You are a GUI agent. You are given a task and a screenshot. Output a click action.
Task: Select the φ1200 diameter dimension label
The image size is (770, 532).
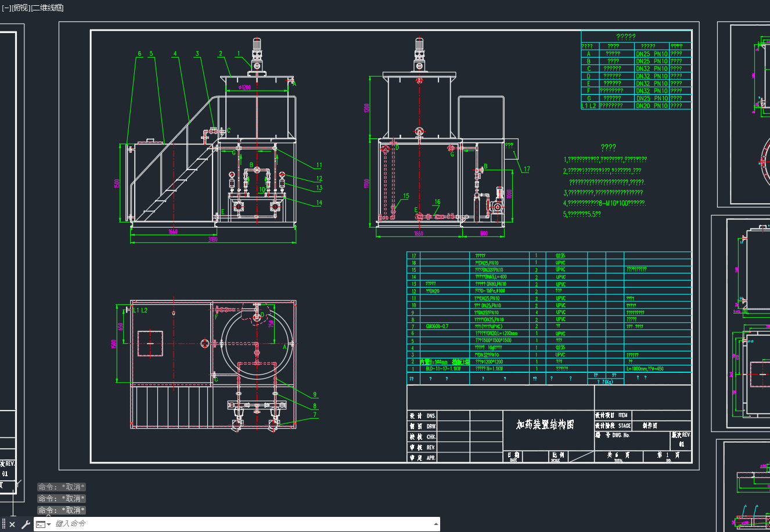tap(244, 87)
